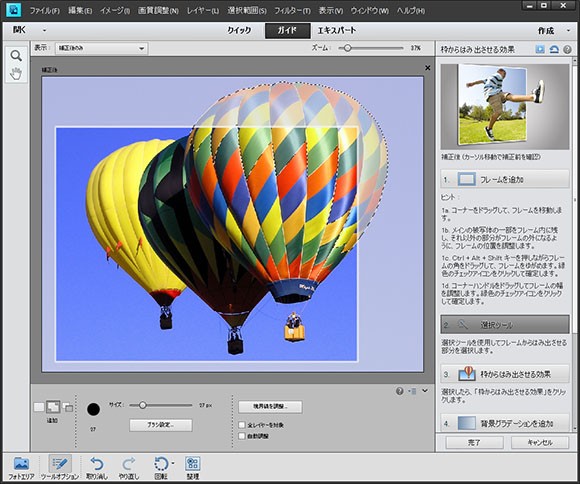
Task: Click 枠からはみ出させる効果 step 3 button
Action: 505,374
